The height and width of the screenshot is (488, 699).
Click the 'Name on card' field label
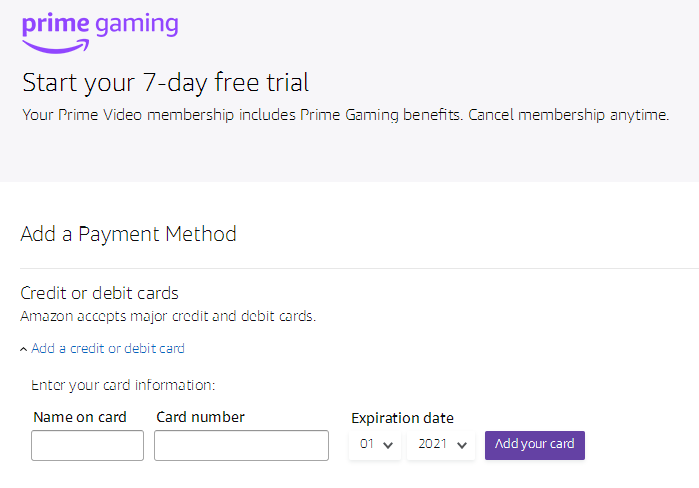[x=80, y=417]
